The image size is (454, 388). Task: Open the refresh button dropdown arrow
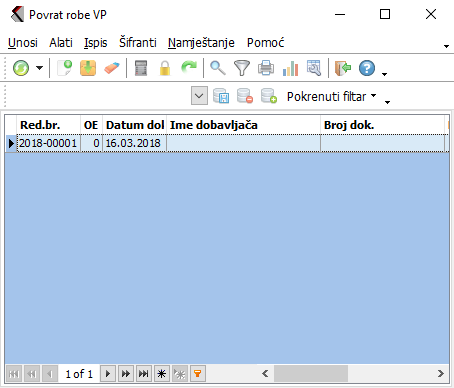click(40, 68)
